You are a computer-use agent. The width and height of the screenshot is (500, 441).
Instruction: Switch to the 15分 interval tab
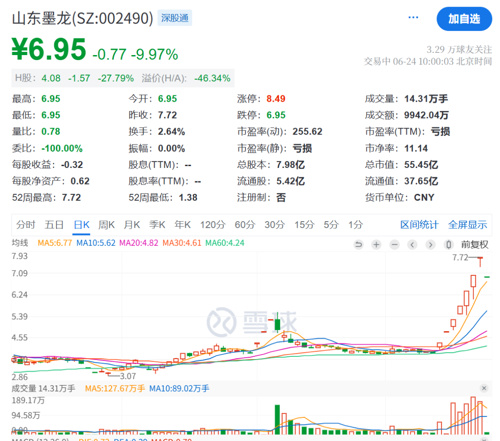[x=304, y=225]
